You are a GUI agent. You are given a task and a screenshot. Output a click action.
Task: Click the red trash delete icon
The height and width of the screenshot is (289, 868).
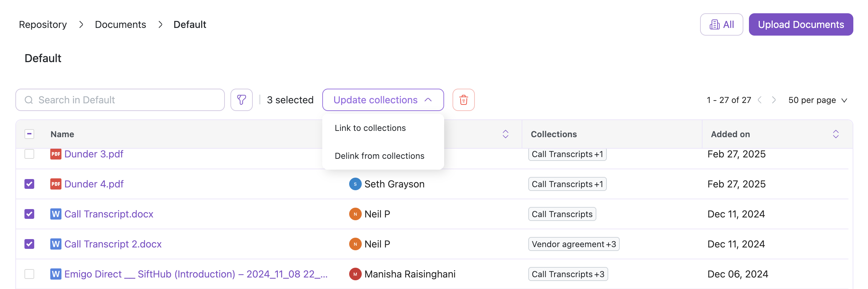[x=463, y=100]
